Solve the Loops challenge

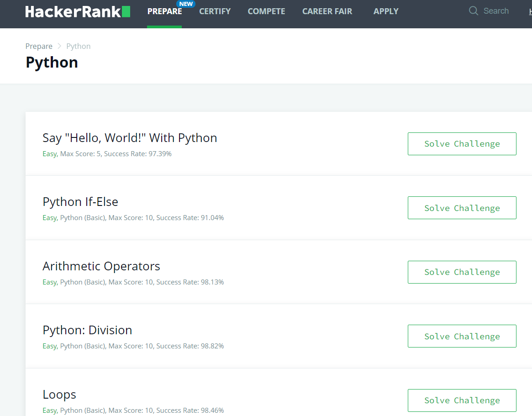[462, 400]
